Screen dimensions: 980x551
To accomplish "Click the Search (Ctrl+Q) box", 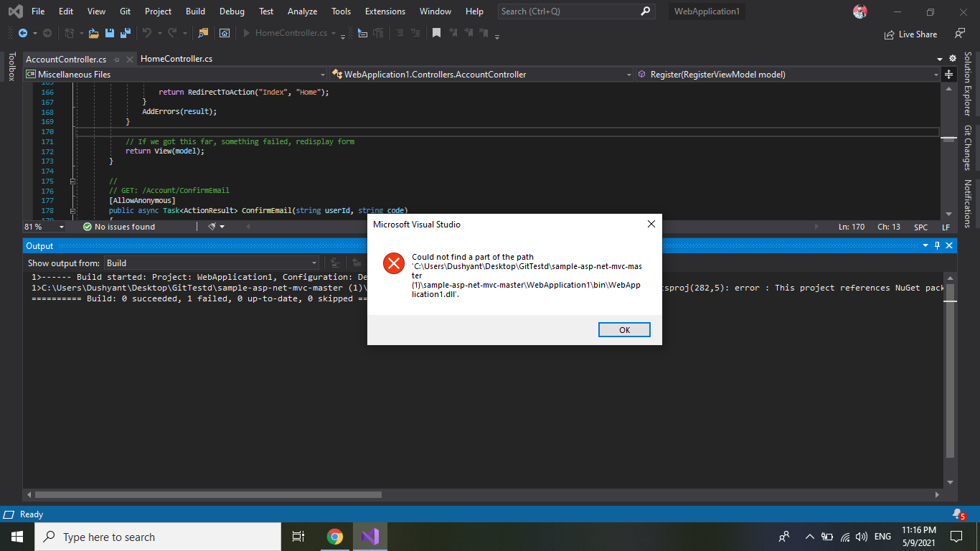I will tap(576, 11).
